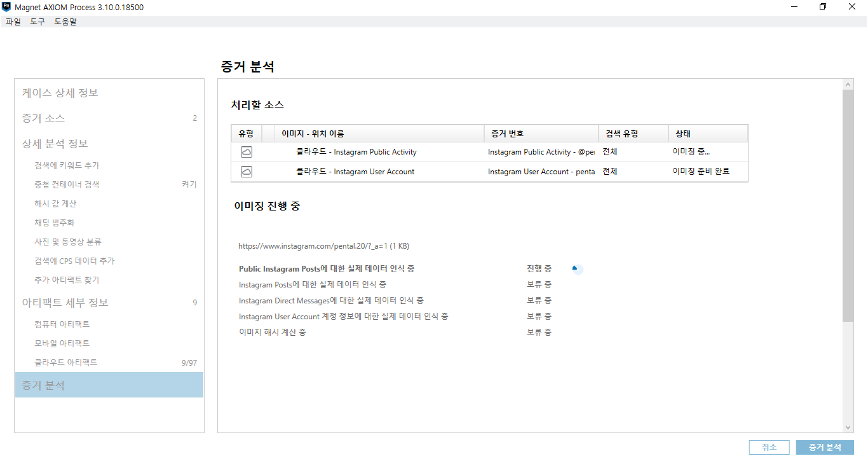Click the 취소 button
Viewport: 868px width, 463px height.
point(769,447)
